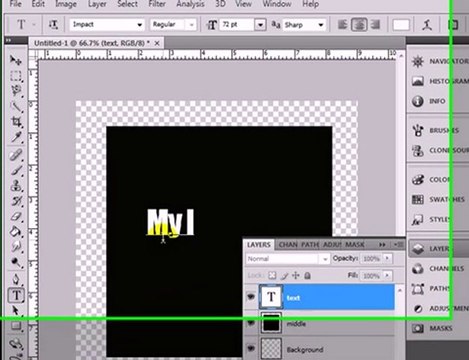Screen dimensions: 469x360
Task: Click the text color swatch
Action: pos(401,25)
